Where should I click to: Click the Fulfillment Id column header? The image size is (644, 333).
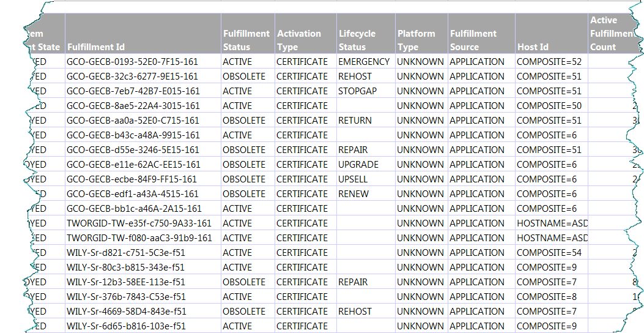(x=95, y=47)
